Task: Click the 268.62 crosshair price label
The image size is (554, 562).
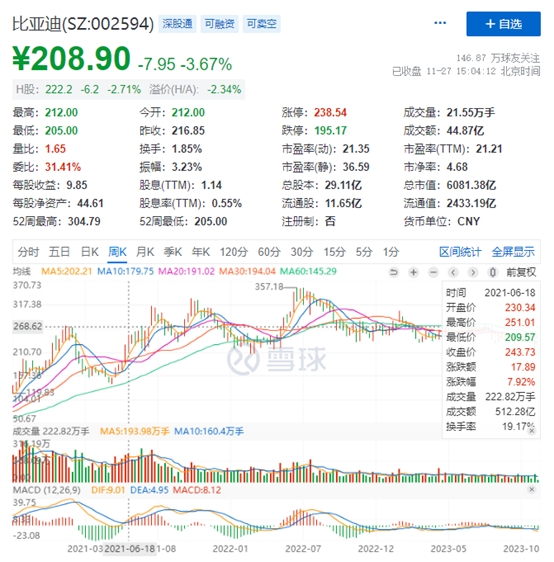Action: pos(28,327)
